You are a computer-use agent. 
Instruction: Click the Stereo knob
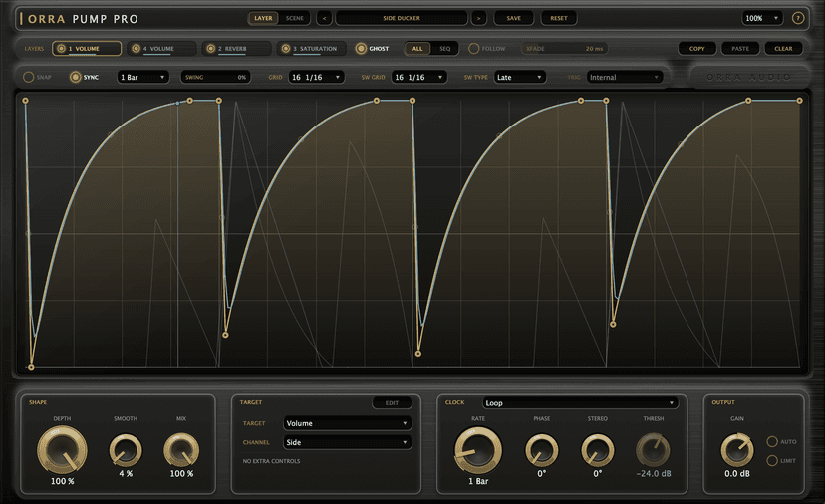pyautogui.click(x=597, y=450)
